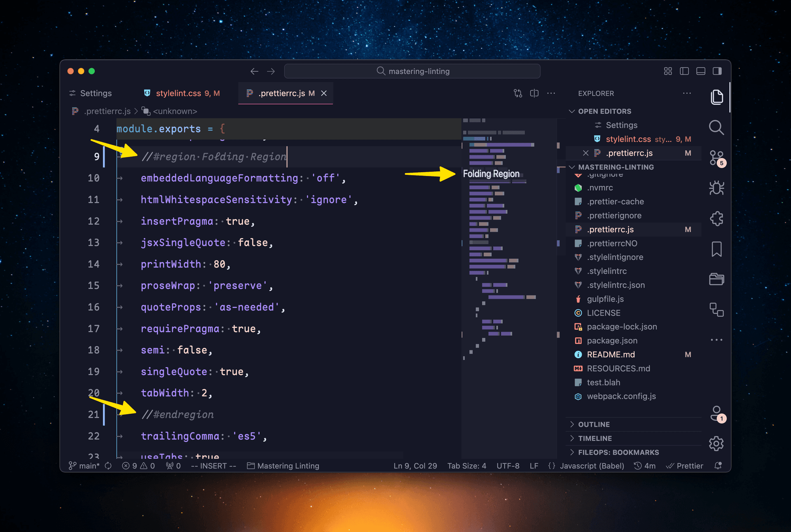Viewport: 791px width, 532px height.
Task: Open the Search view in the activity bar
Action: [716, 128]
